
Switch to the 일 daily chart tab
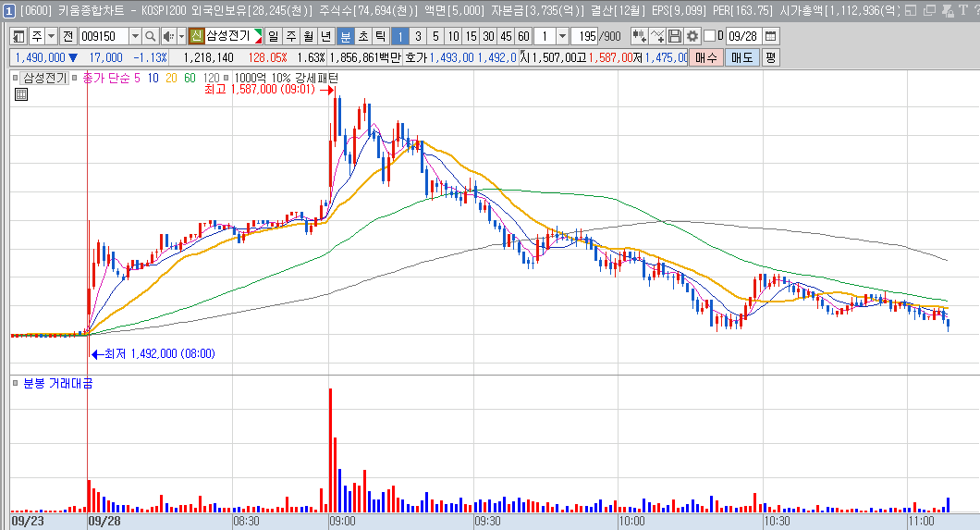(273, 36)
